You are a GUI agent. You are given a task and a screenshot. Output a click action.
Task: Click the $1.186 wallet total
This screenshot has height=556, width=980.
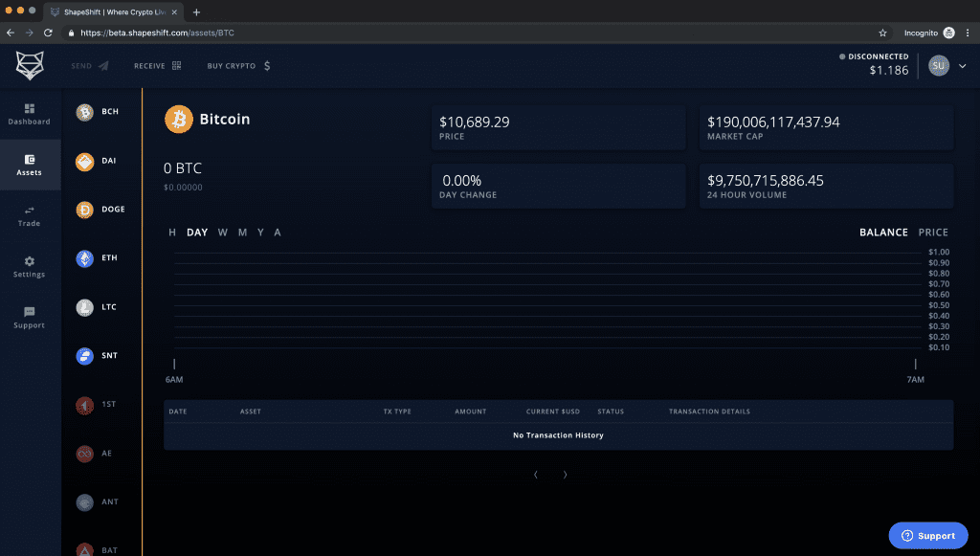pos(889,70)
